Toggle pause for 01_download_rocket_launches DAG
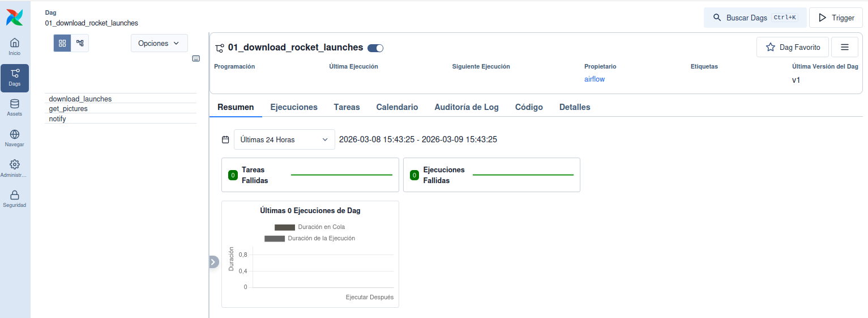The image size is (868, 318). [375, 48]
